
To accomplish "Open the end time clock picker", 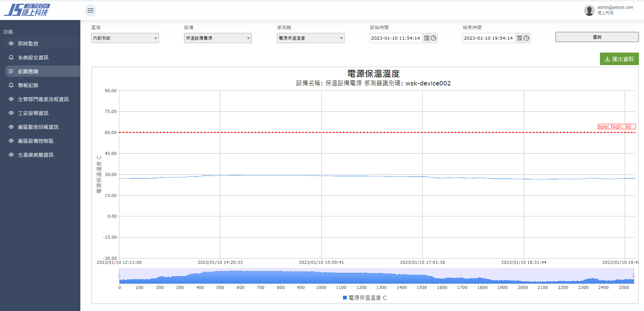I will [526, 38].
